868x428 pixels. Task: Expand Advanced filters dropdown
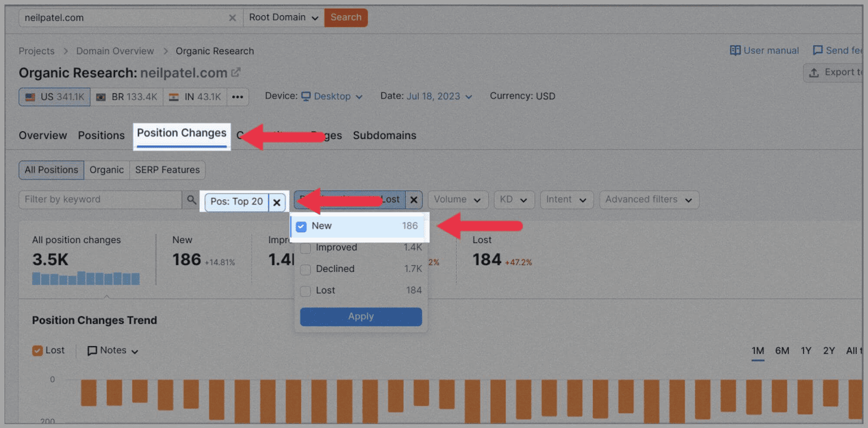pos(649,200)
